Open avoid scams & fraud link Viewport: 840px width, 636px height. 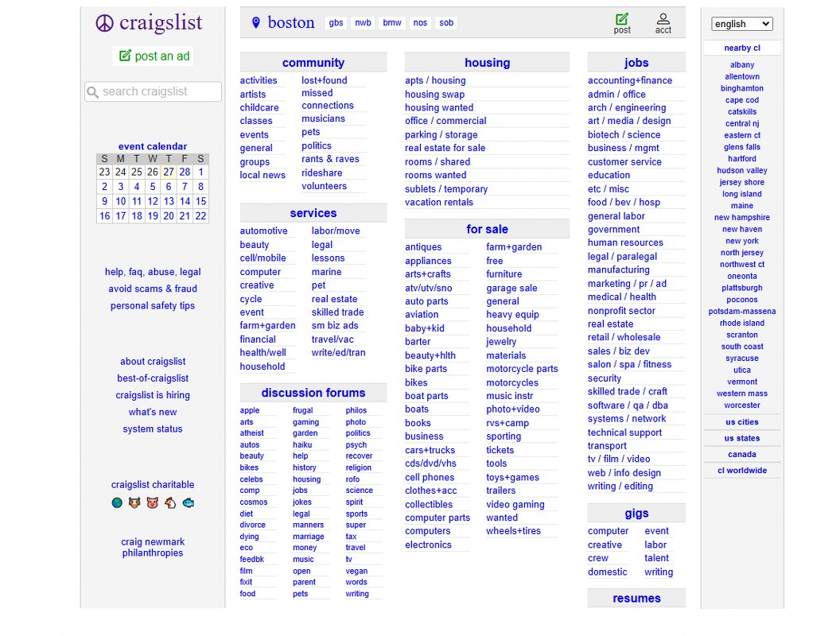click(153, 289)
